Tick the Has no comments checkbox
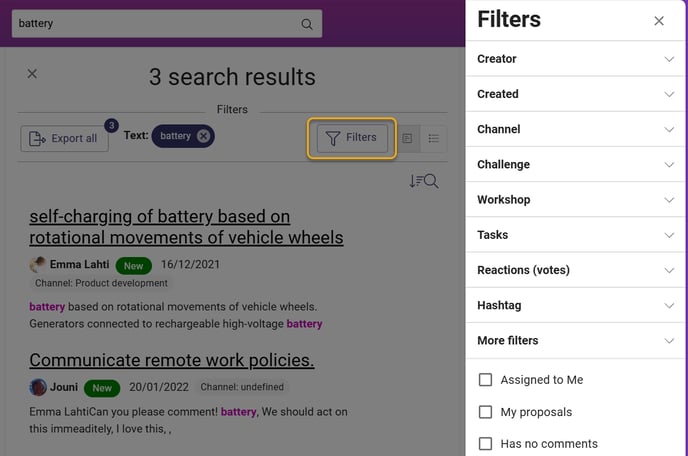This screenshot has width=688, height=456. 485,444
